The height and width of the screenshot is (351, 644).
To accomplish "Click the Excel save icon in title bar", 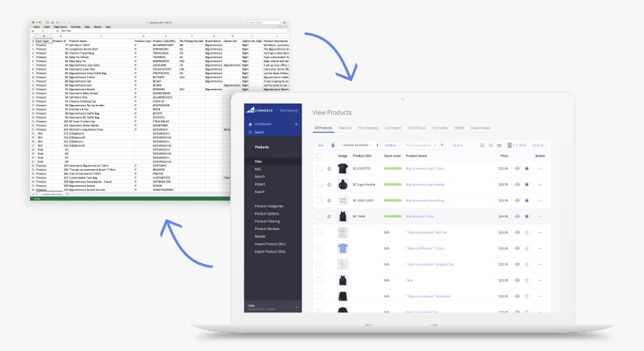I will click(x=52, y=22).
